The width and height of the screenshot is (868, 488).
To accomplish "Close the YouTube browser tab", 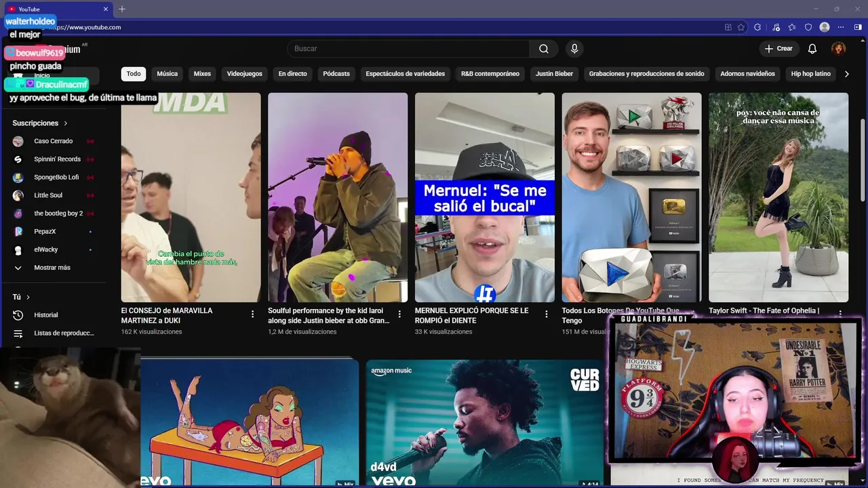I will (x=106, y=9).
